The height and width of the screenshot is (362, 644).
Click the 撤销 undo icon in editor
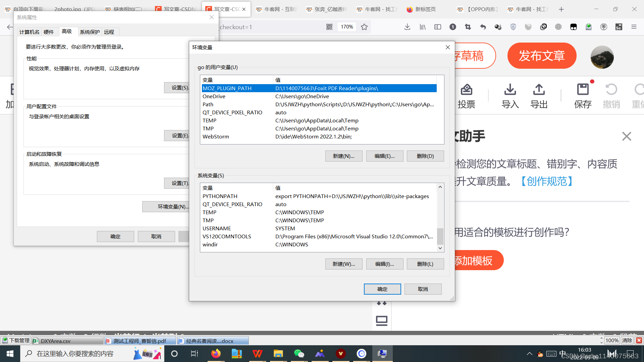coord(611,96)
